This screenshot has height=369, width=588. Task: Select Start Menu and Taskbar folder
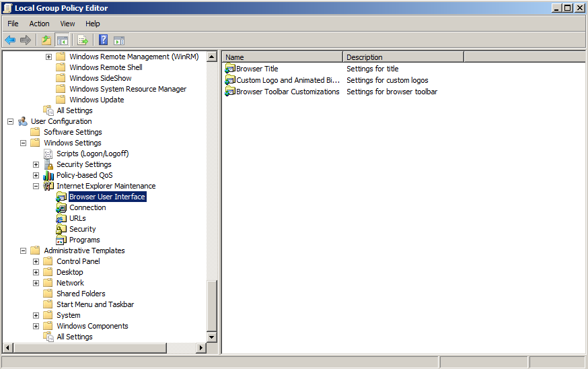tap(96, 304)
